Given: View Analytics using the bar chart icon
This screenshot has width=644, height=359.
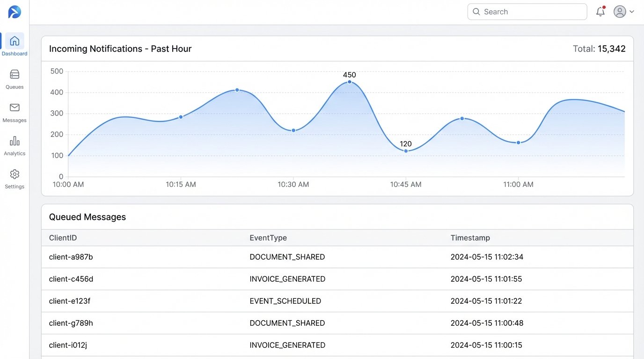Looking at the screenshot, I should 14,140.
